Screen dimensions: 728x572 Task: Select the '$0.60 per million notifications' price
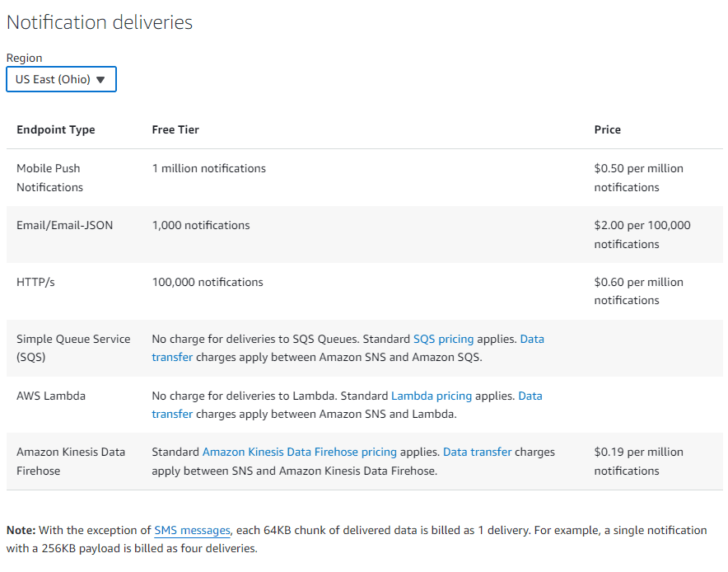(x=638, y=291)
